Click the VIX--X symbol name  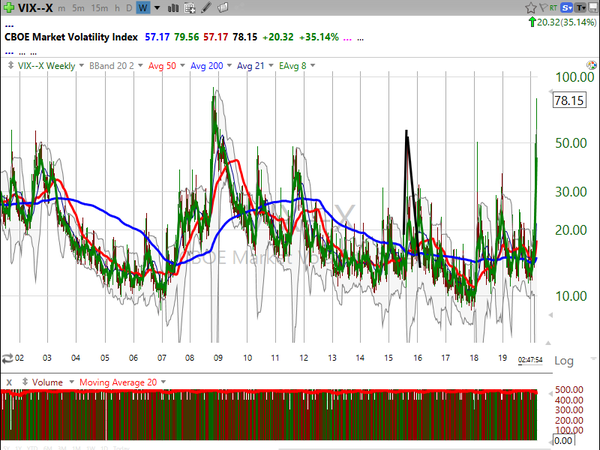pos(35,8)
